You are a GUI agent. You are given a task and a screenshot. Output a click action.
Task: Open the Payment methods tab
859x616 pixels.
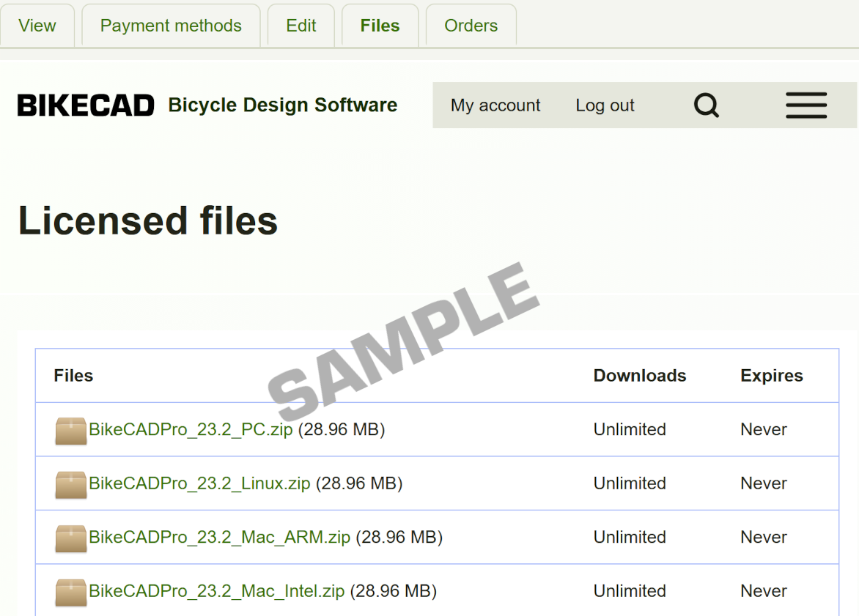click(171, 25)
